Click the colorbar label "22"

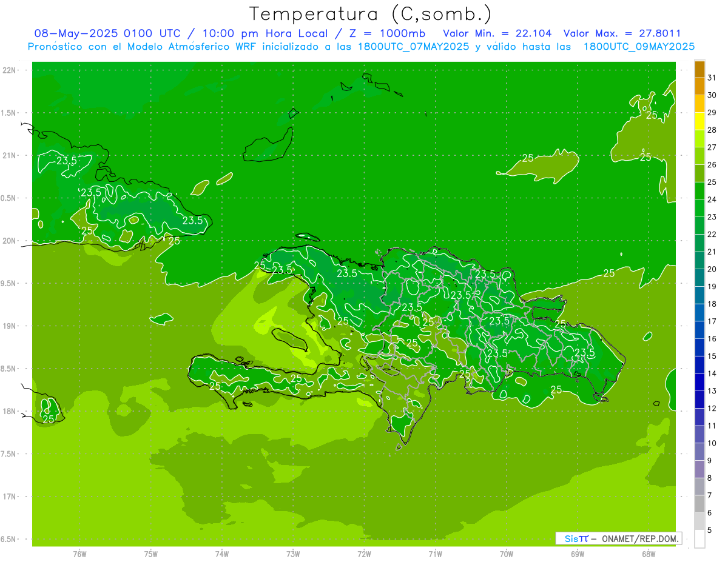712,235
